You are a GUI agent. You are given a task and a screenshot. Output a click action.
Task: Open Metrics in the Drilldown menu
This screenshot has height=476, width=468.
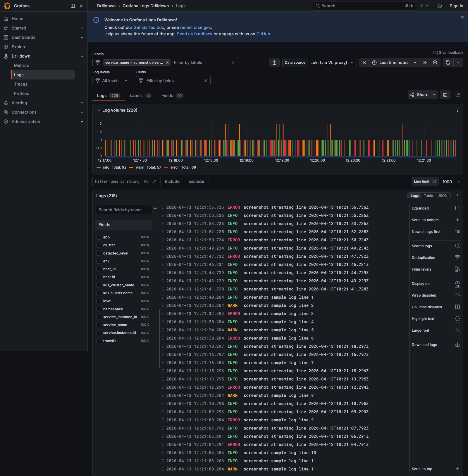(x=21, y=65)
